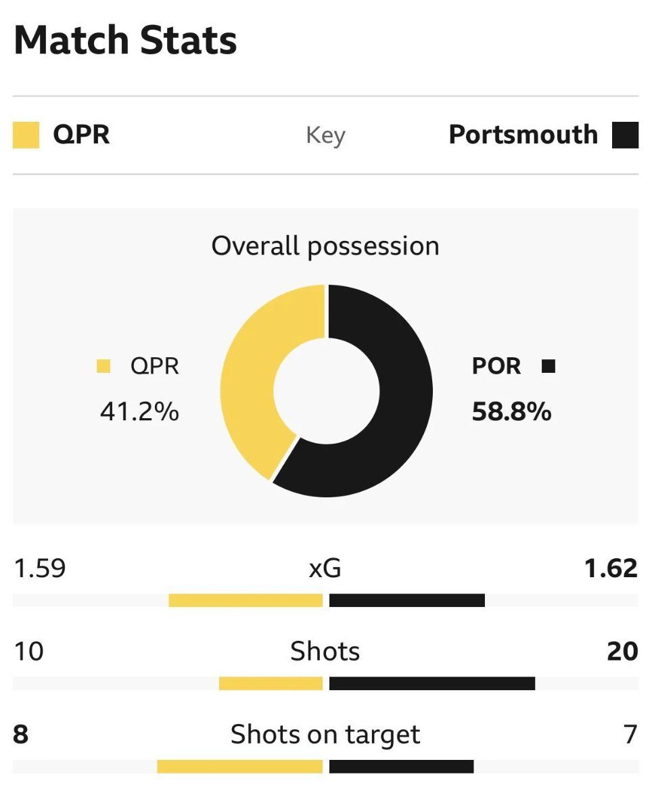The image size is (652, 812).
Task: Click the black segment of possession donut
Action: (399, 406)
